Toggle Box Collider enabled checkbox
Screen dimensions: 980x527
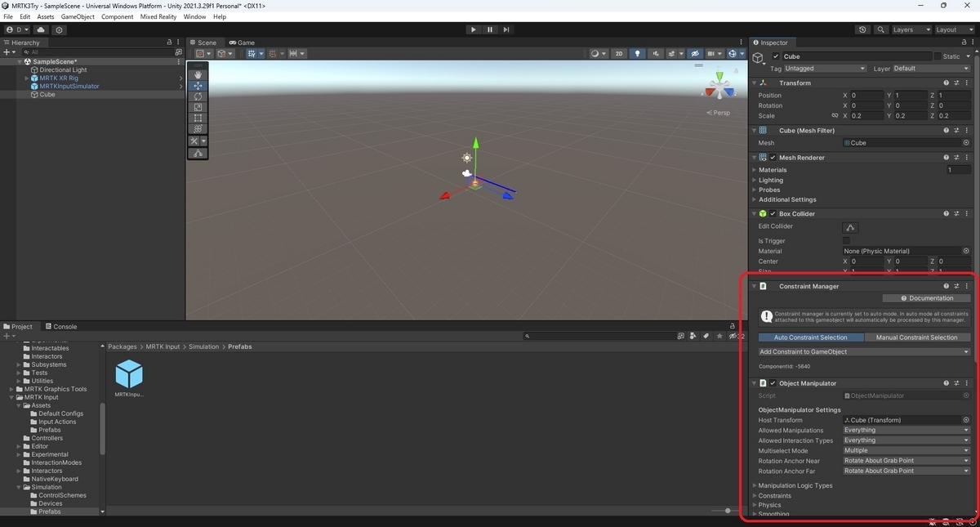coord(773,214)
